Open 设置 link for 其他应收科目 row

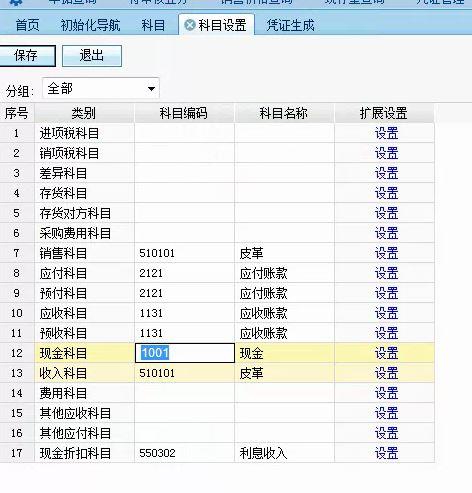(x=386, y=413)
